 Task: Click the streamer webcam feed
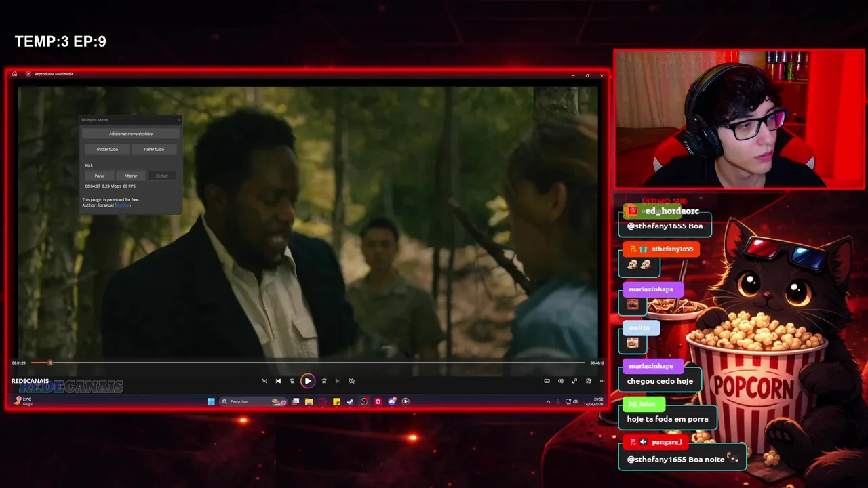tap(739, 119)
